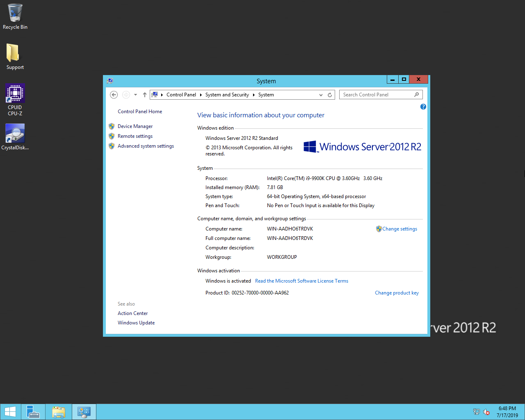Image resolution: width=525 pixels, height=420 pixels.
Task: Click the computer icon in address bar
Action: [155, 95]
